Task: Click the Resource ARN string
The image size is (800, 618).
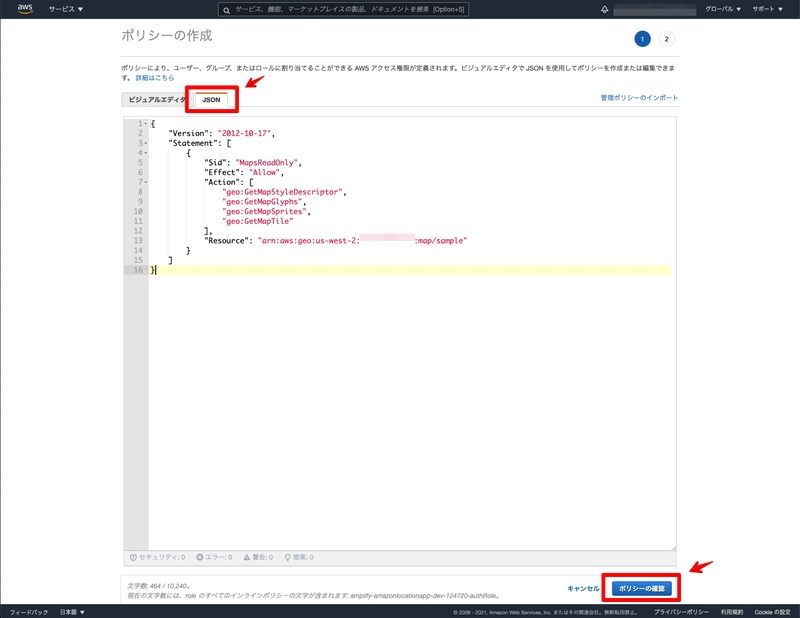Action: [x=362, y=240]
